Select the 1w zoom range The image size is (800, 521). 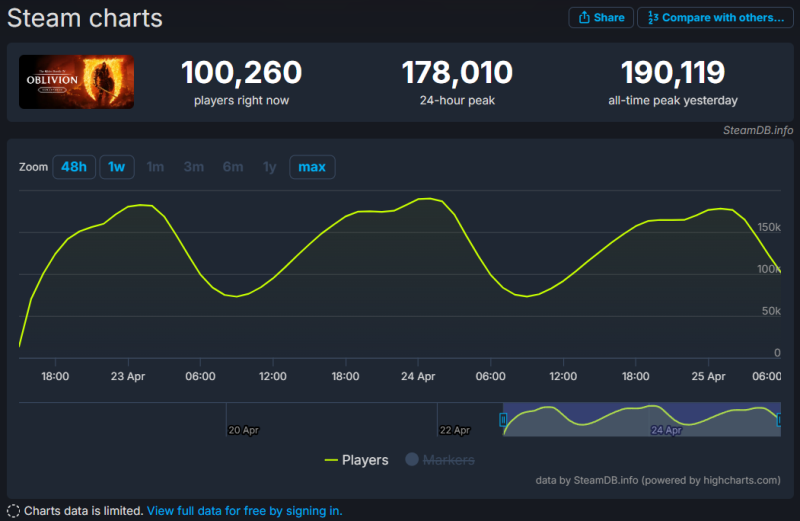click(117, 167)
